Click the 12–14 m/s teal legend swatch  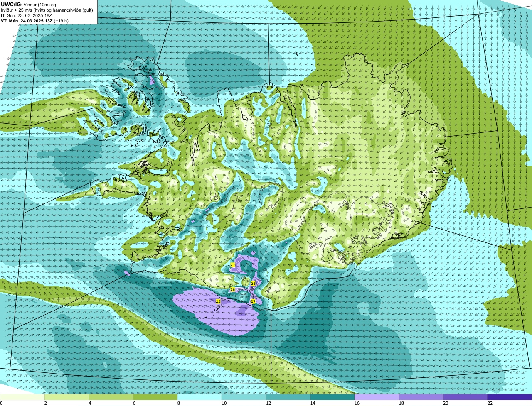pos(288,397)
